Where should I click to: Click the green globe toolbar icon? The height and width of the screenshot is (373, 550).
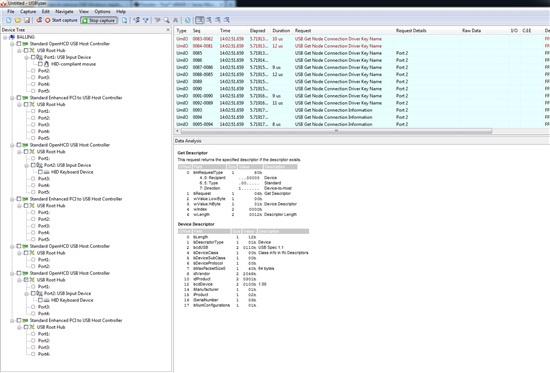click(188, 20)
